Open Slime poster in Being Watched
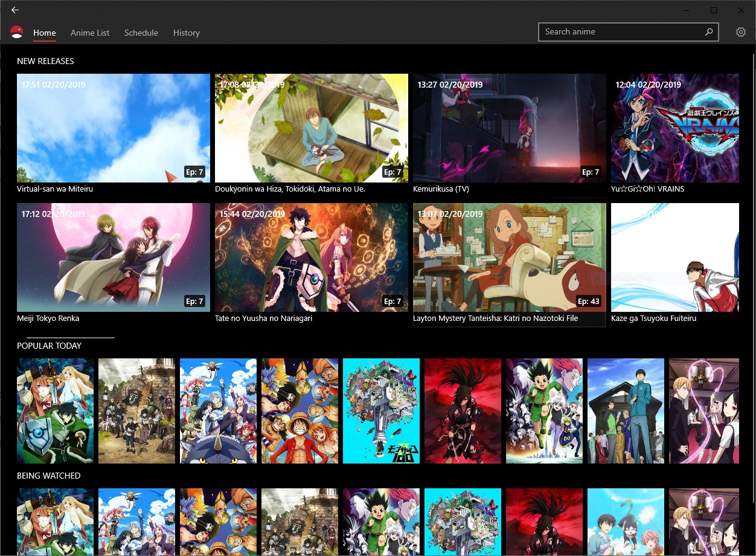756x556 pixels. point(136,522)
